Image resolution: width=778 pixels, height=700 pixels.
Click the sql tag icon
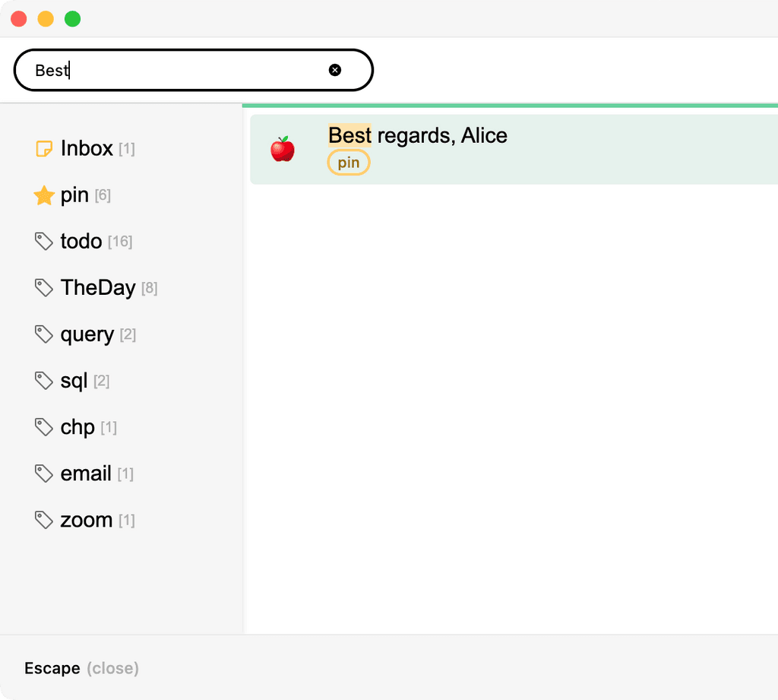coord(44,381)
